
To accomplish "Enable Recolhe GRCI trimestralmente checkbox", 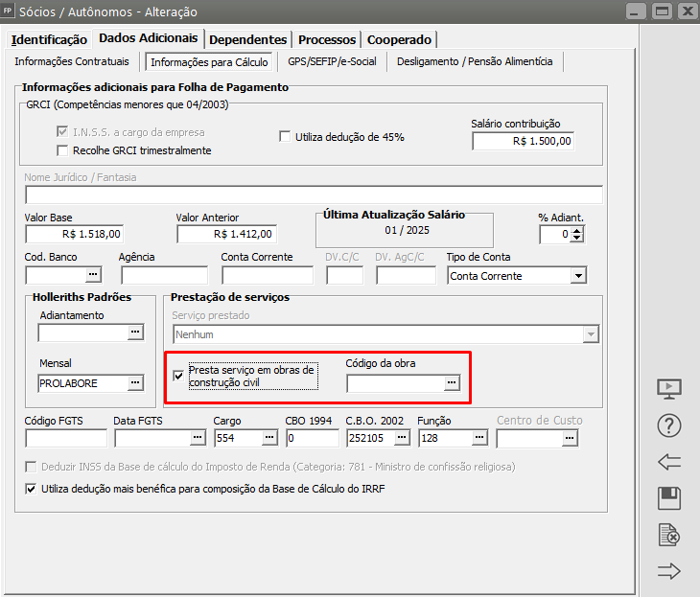I will [x=63, y=150].
